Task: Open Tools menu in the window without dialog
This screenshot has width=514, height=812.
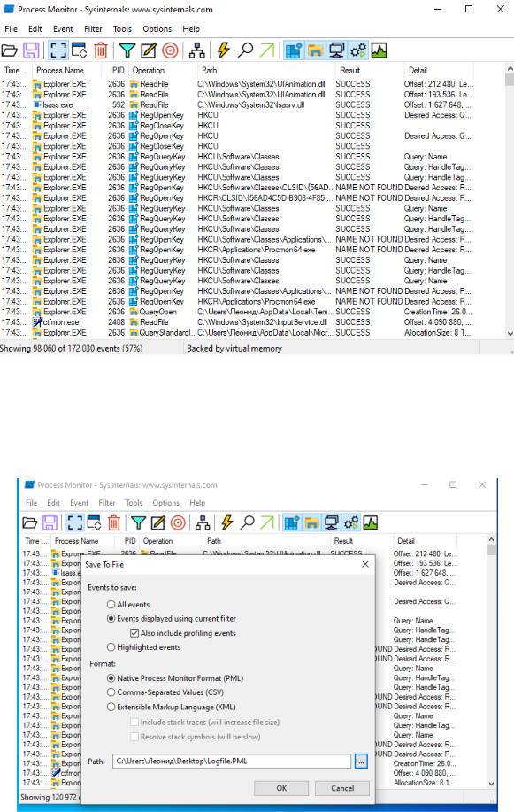Action: 123,29
